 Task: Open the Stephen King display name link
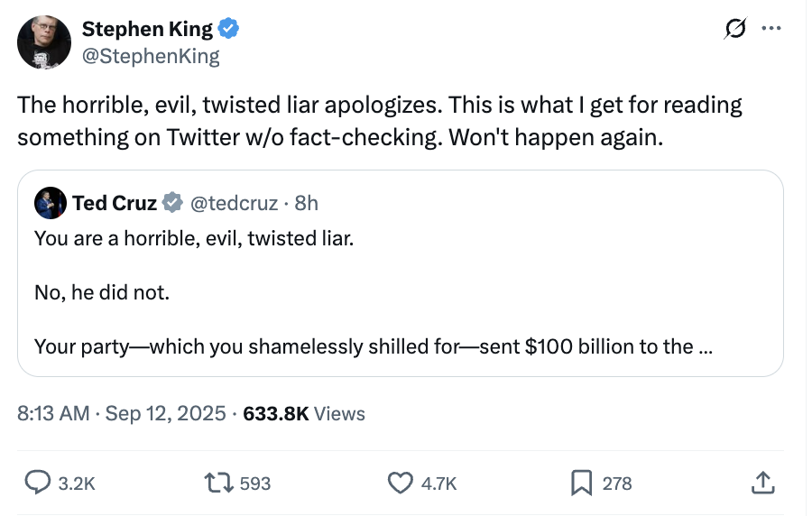coord(147,29)
